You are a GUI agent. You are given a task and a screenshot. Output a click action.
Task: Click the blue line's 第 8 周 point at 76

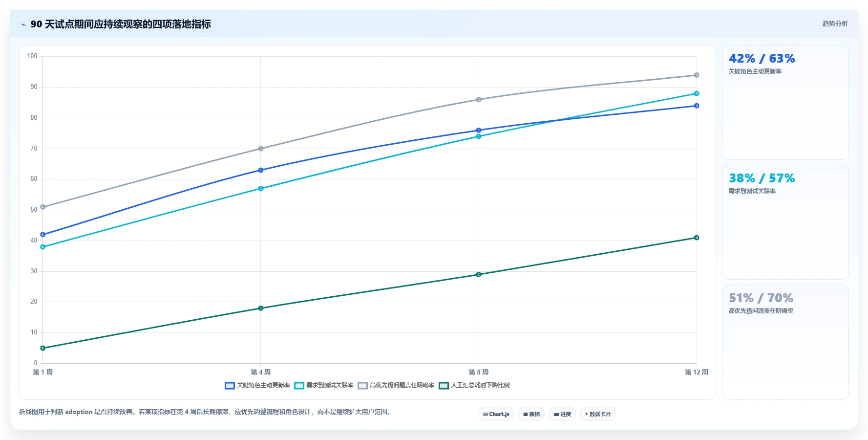(x=479, y=131)
